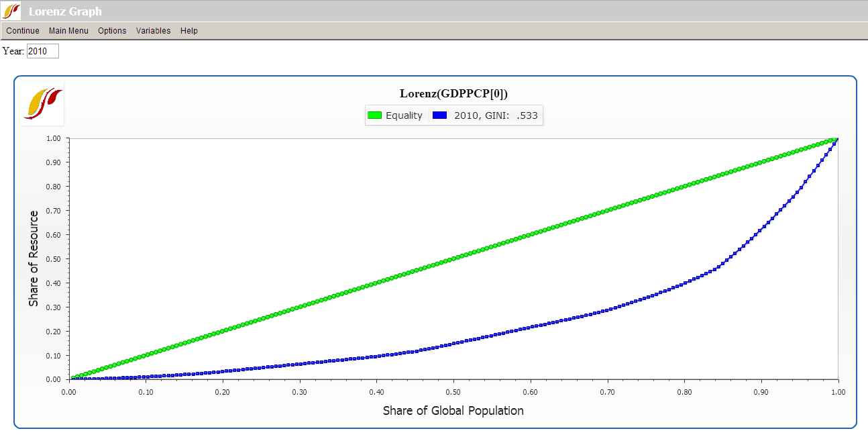Open the Variables menu

coord(153,31)
